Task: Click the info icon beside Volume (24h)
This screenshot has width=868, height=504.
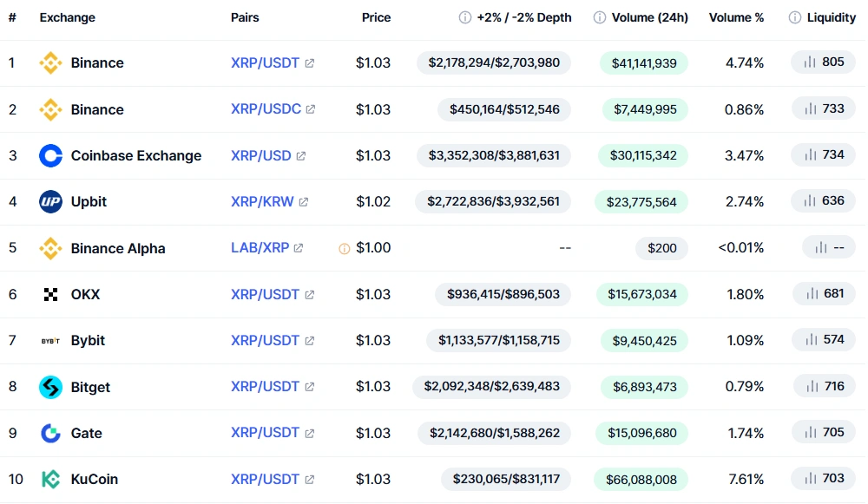Action: [x=600, y=17]
